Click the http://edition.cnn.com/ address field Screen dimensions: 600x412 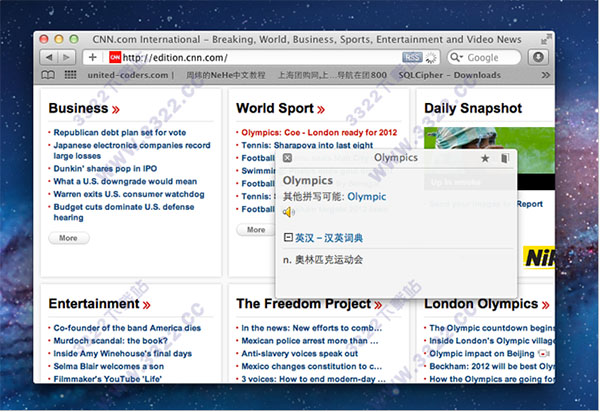(261, 57)
